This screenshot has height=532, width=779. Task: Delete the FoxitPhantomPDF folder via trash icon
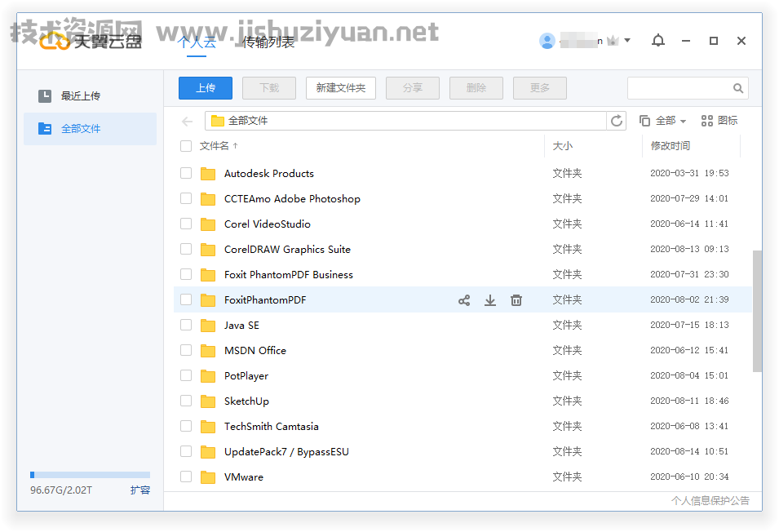click(516, 300)
